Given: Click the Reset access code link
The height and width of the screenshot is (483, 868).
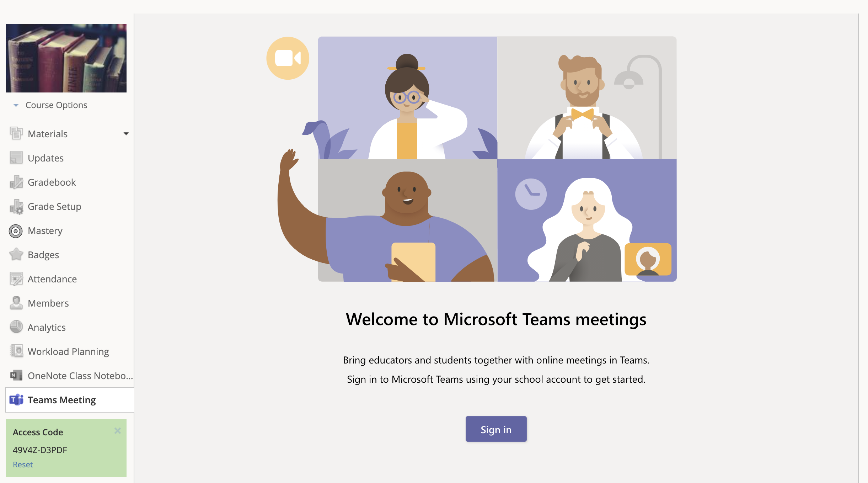Looking at the screenshot, I should click(x=23, y=465).
